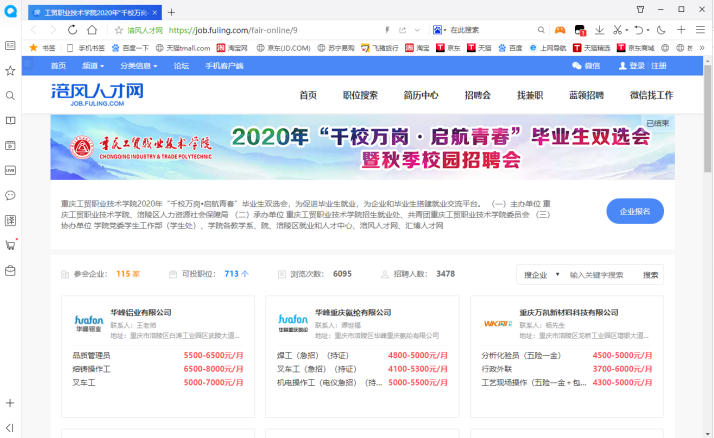Click the page vertical scrollbar thumb
714x438 pixels.
pos(707,118)
